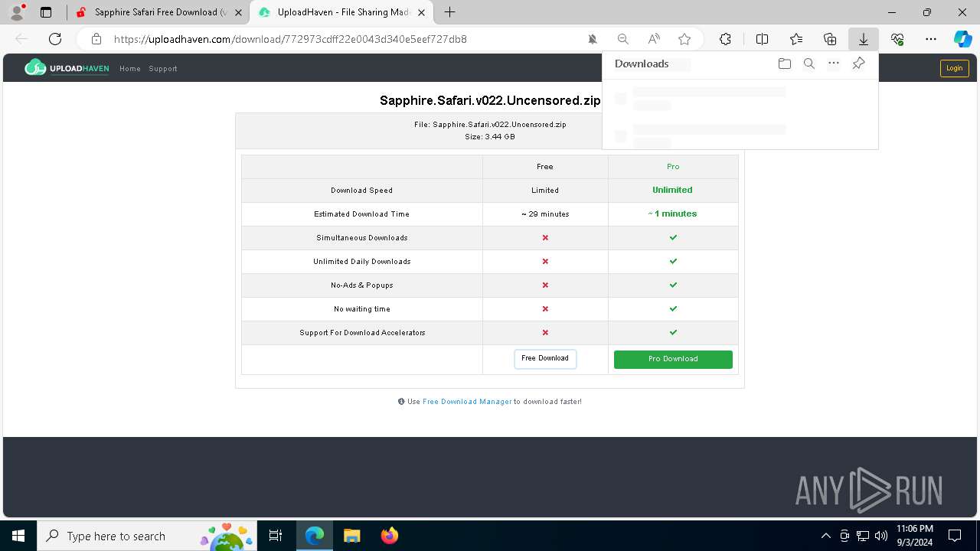The image size is (980, 551).
Task: Open Firefox from the taskbar
Action: [389, 536]
